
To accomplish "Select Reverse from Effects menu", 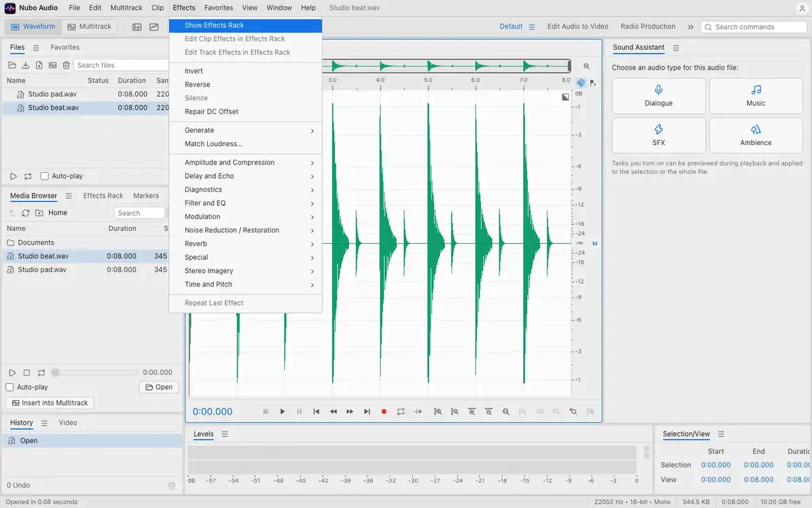I will coord(246,85).
